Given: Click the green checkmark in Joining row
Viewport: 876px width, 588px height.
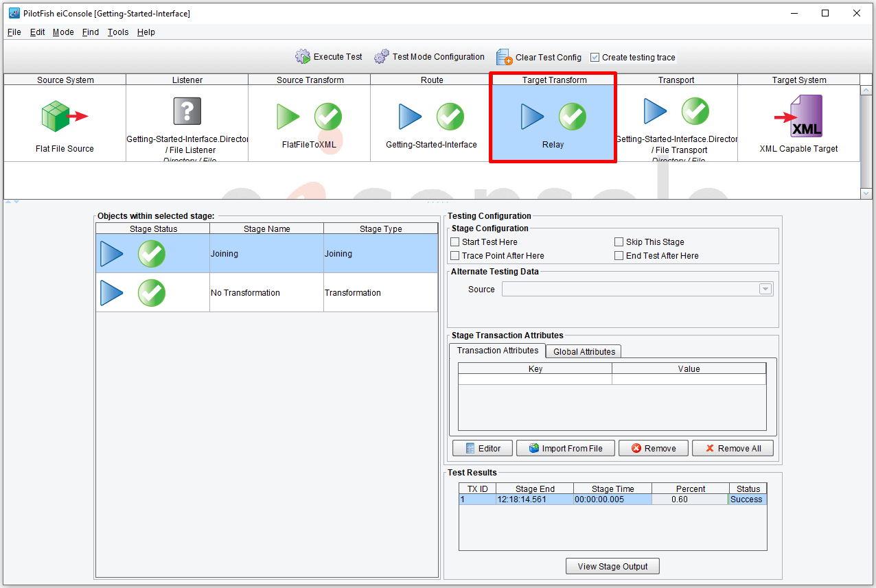Looking at the screenshot, I should coord(152,254).
